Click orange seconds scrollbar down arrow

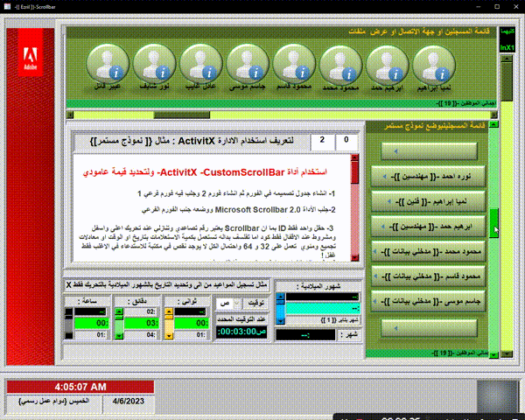click(169, 336)
